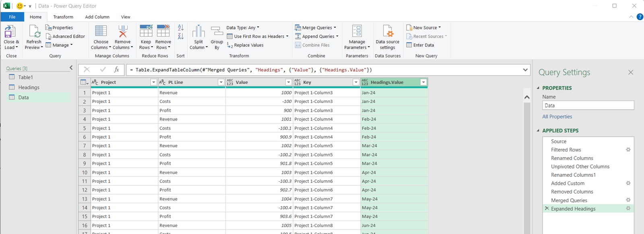Open the Advanced Editor
Image resolution: width=644 pixels, height=234 pixels.
[x=65, y=36]
